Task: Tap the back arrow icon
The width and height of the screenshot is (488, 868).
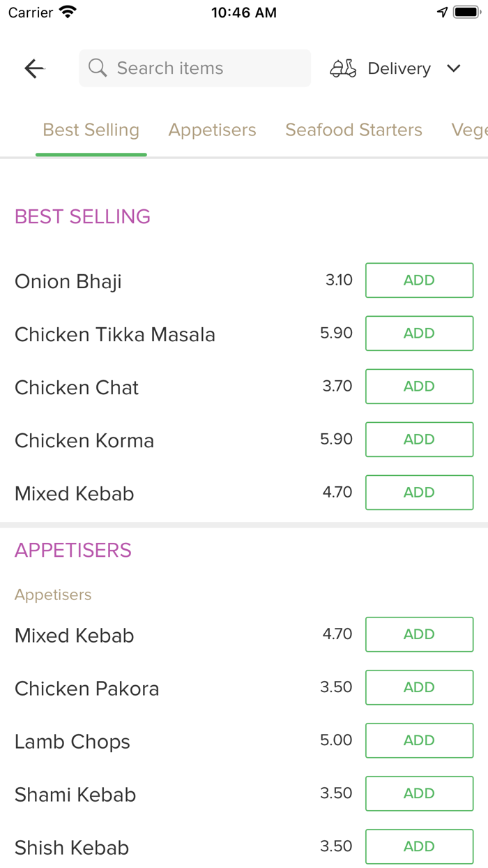Action: (x=34, y=68)
